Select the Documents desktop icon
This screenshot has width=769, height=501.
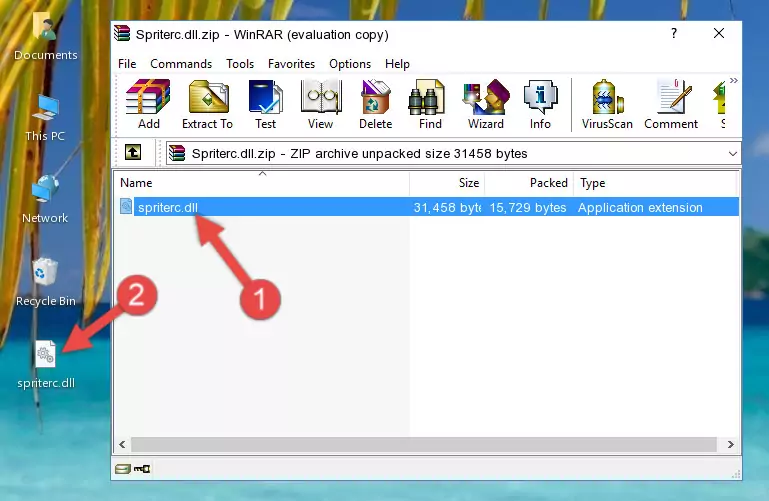click(x=46, y=37)
